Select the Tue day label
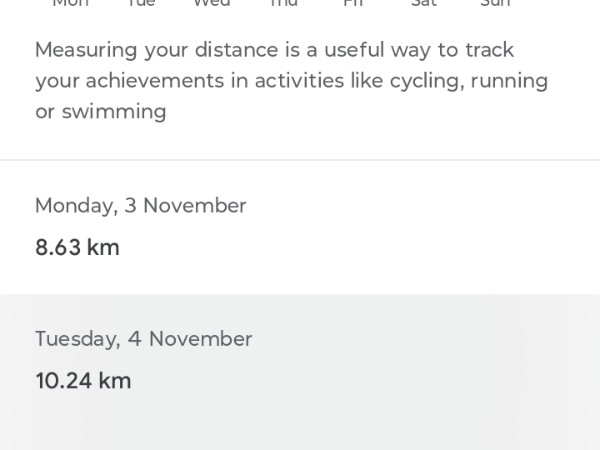 (x=141, y=3)
